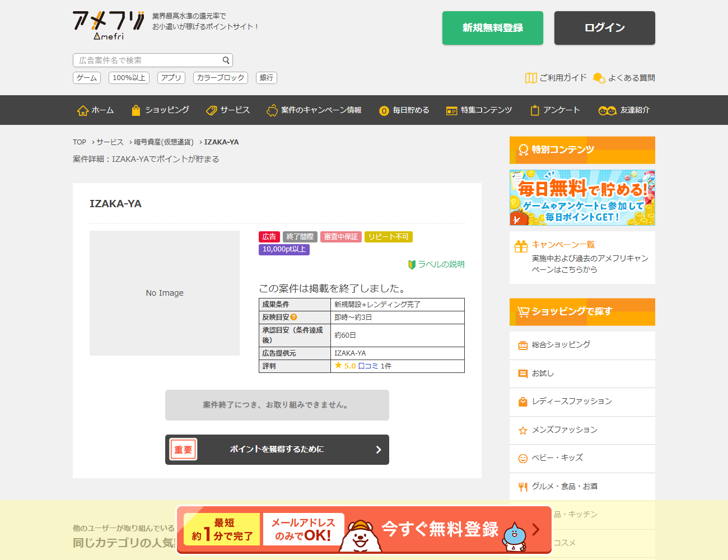Click the search magnifier icon
Viewport: 728px width, 560px height.
point(226,60)
